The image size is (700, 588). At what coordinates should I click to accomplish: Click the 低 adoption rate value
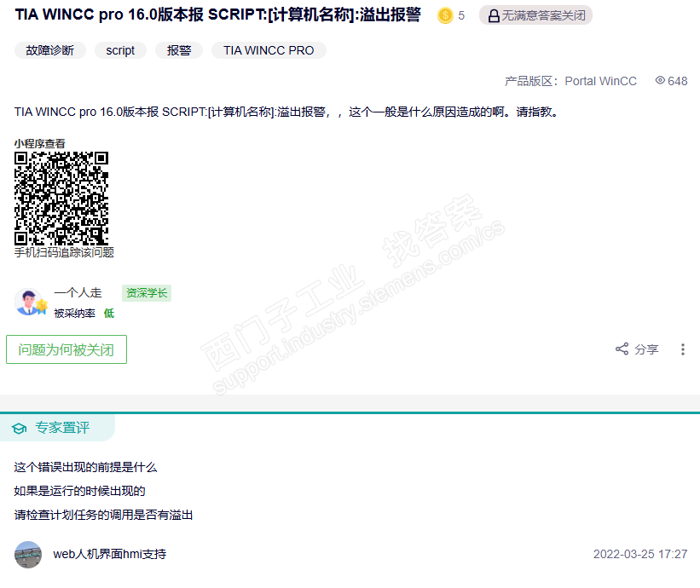coord(109,314)
